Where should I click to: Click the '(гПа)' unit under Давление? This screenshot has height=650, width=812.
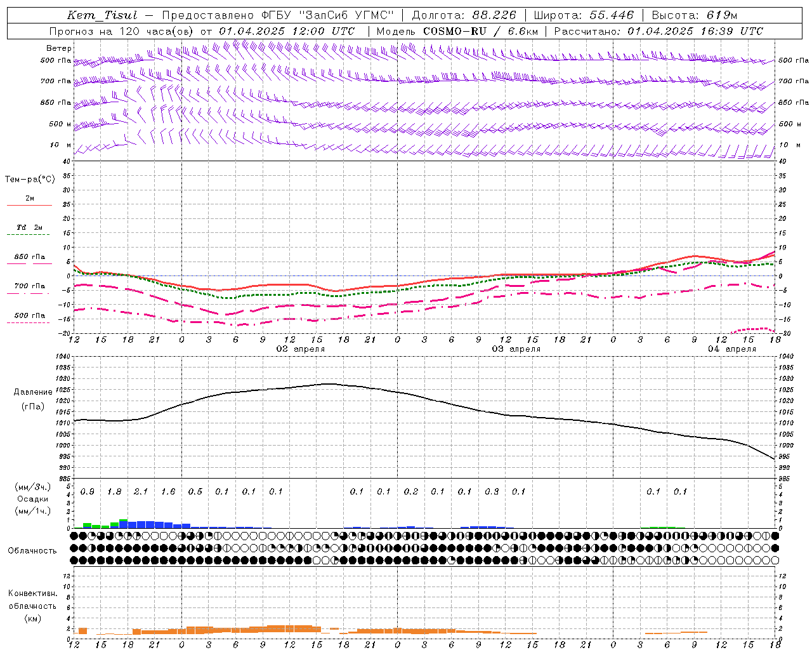(33, 407)
